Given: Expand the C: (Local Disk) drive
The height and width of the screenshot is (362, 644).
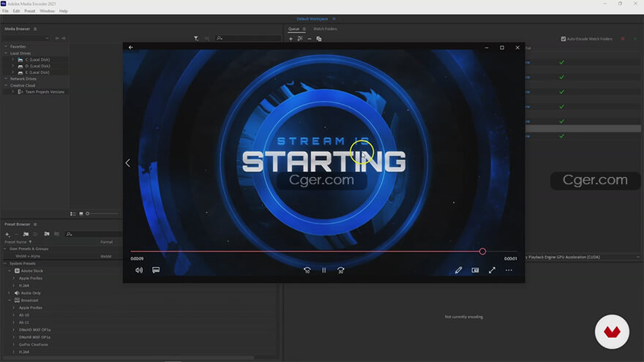Looking at the screenshot, I should 13,59.
